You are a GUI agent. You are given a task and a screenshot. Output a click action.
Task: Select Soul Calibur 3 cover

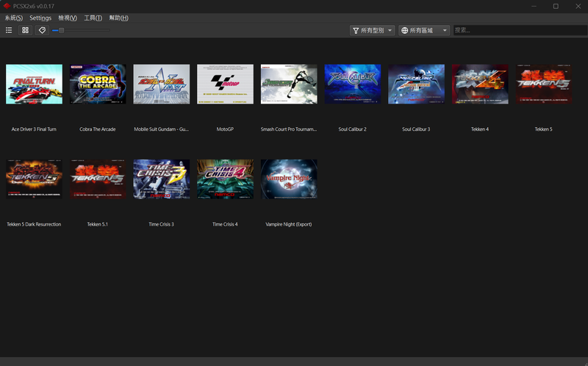[x=417, y=84]
